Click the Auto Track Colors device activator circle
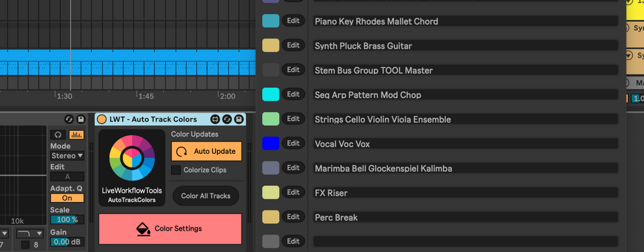 coord(102,120)
